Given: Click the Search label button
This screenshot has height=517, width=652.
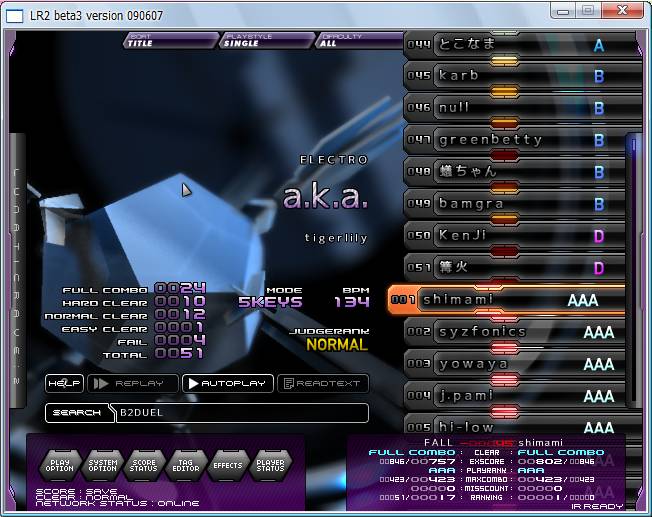Looking at the screenshot, I should [77, 413].
